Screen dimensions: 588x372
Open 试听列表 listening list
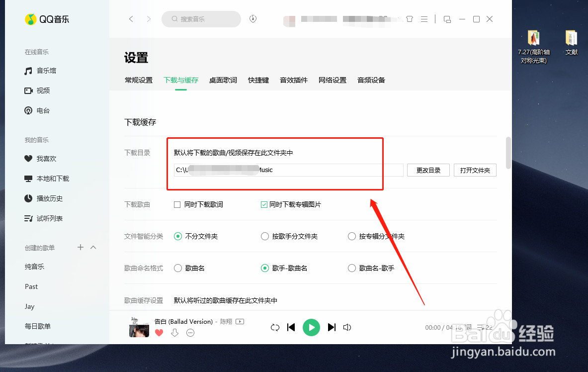click(44, 218)
